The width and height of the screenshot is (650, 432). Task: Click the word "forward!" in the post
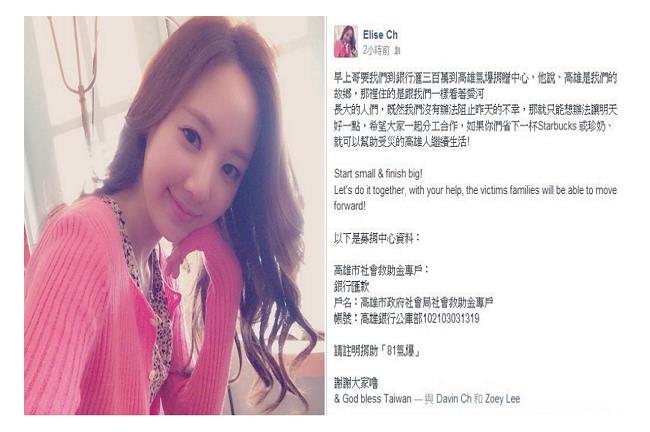coord(349,206)
